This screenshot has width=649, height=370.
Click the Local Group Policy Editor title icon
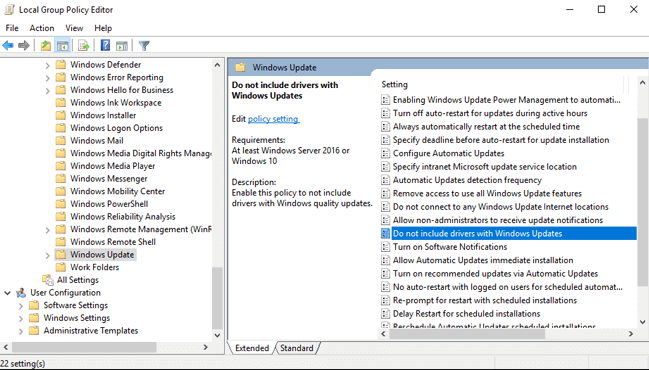(9, 9)
